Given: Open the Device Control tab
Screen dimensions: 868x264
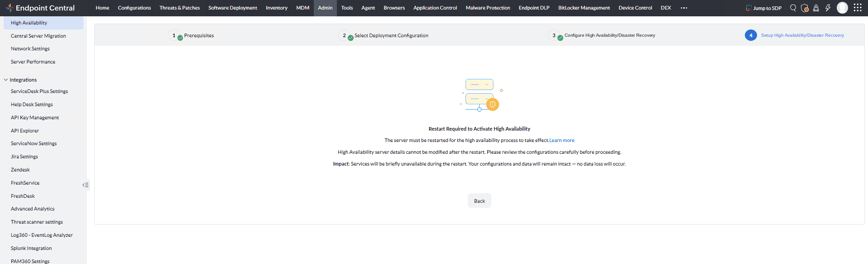Looking at the screenshot, I should click(635, 8).
